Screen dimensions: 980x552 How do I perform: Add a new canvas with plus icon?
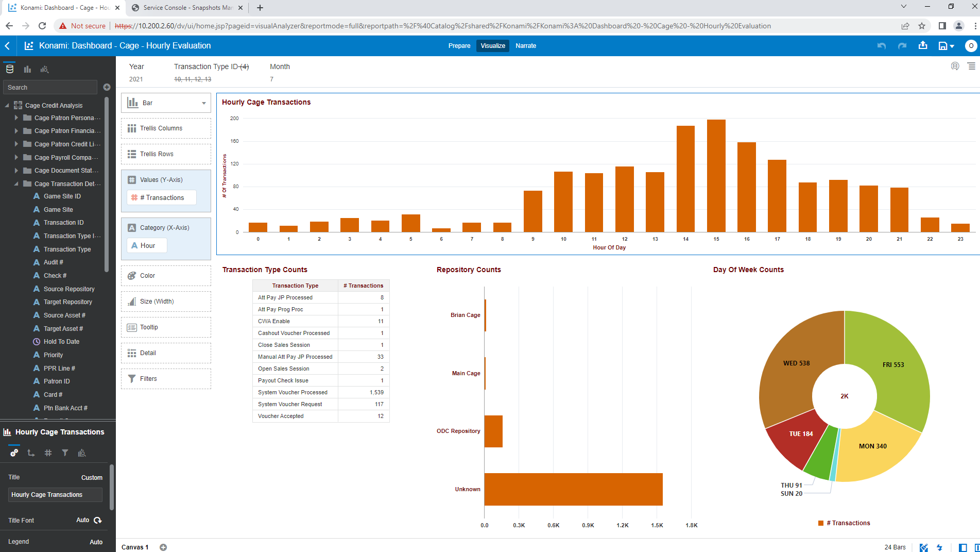[x=163, y=547]
